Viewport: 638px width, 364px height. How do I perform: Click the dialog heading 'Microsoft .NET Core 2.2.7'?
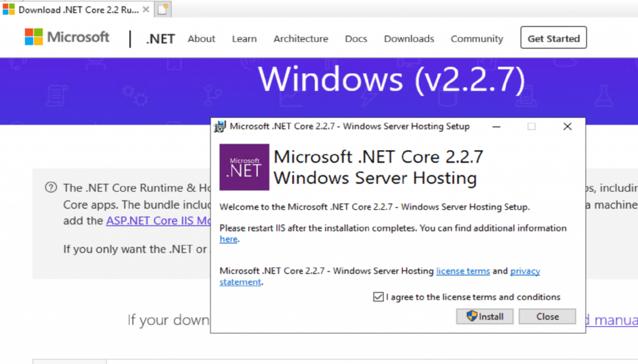pyautogui.click(x=378, y=157)
